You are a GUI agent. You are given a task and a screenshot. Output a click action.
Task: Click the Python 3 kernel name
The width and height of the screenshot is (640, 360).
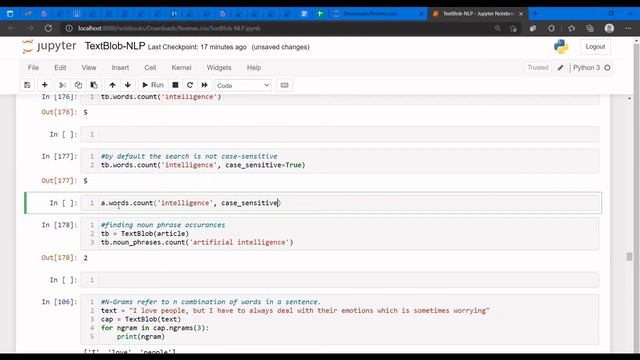(x=586, y=68)
